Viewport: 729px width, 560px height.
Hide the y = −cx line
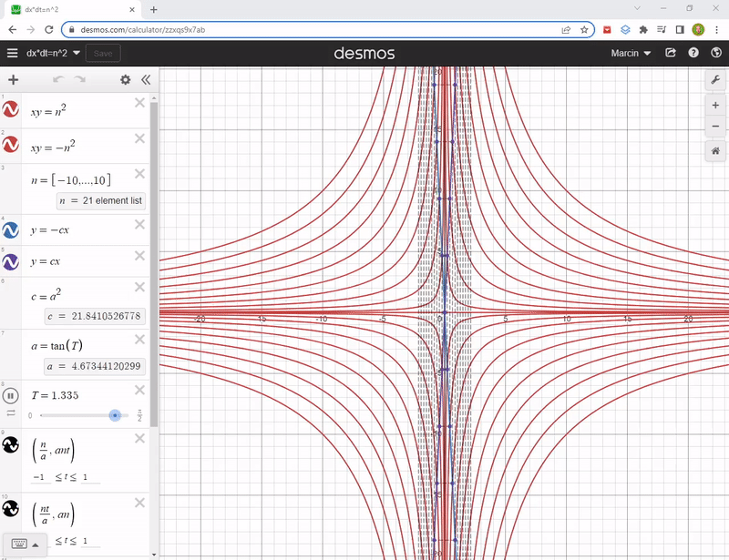pos(10,230)
